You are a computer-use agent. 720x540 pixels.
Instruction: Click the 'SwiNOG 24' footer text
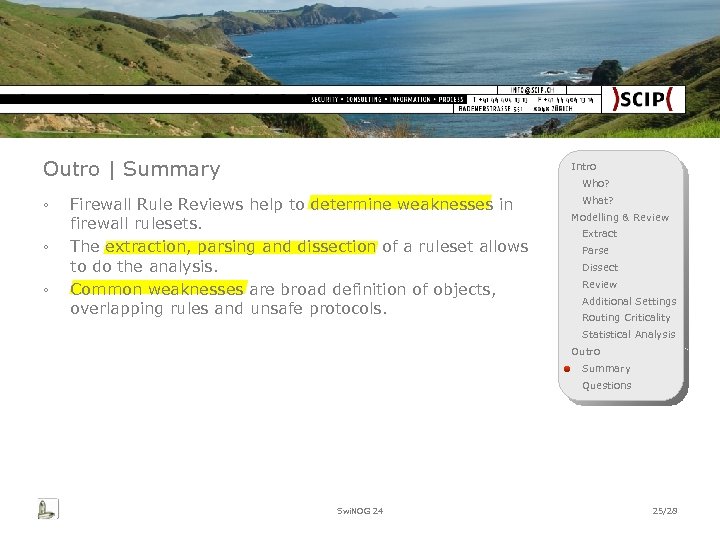(360, 511)
